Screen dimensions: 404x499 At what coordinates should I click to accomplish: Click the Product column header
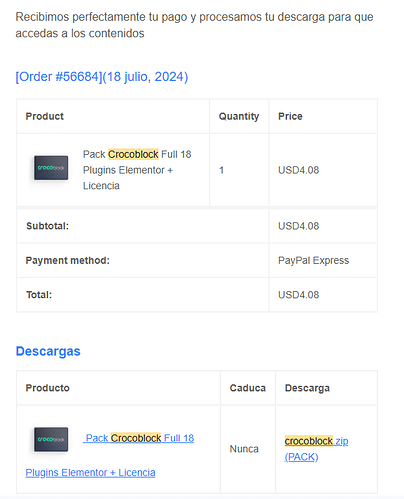point(45,116)
